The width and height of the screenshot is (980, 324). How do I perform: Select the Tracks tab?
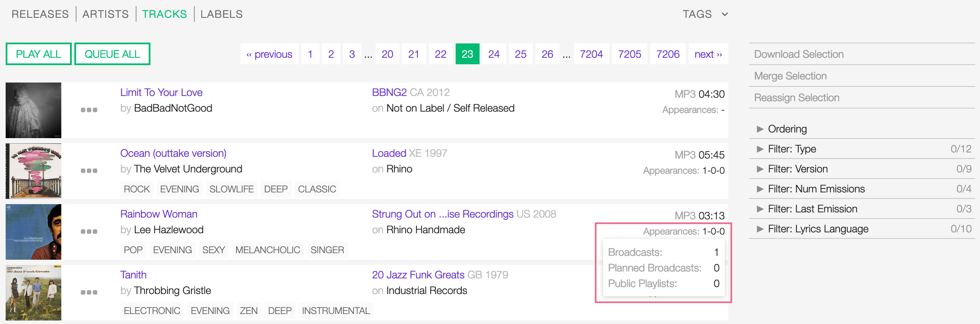(x=164, y=14)
